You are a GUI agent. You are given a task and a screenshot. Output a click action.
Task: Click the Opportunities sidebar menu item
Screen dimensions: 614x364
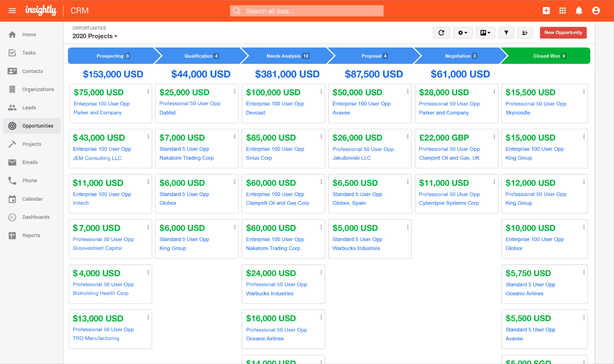pyautogui.click(x=38, y=126)
